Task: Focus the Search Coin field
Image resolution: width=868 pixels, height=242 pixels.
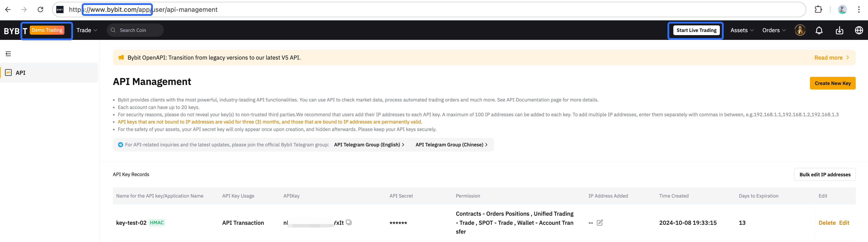Action: [135, 30]
